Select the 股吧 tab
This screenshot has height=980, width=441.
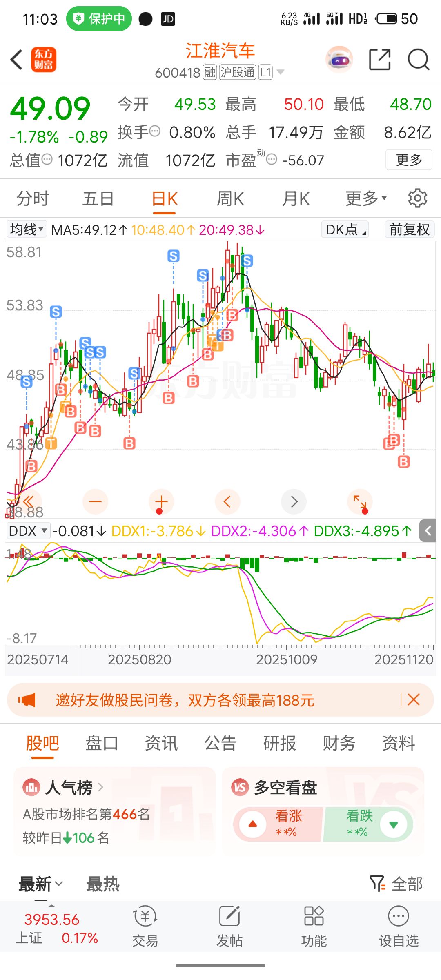[42, 743]
